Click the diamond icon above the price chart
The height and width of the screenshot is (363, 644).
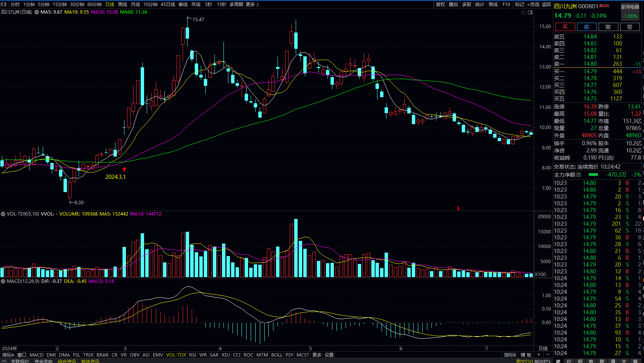pos(523,12)
